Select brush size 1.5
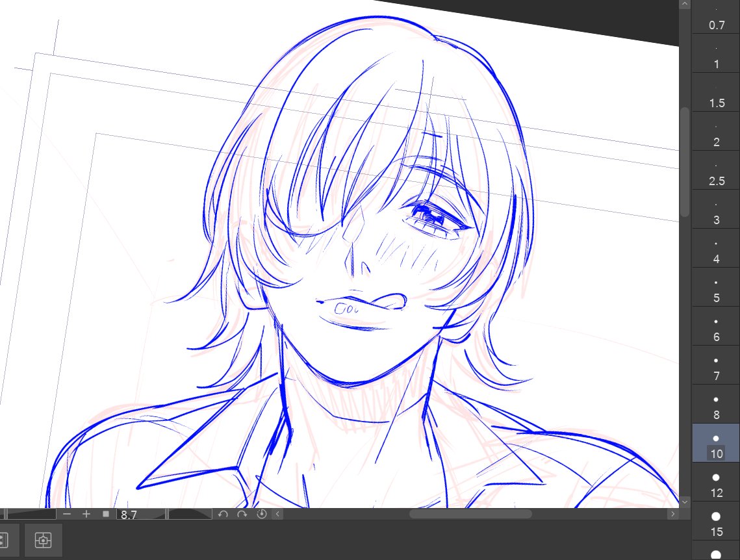Image resolution: width=740 pixels, height=560 pixels. [716, 92]
